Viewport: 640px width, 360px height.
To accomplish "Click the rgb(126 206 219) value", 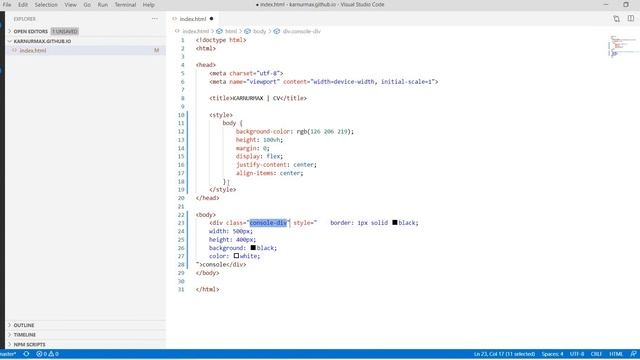I will pos(325,131).
